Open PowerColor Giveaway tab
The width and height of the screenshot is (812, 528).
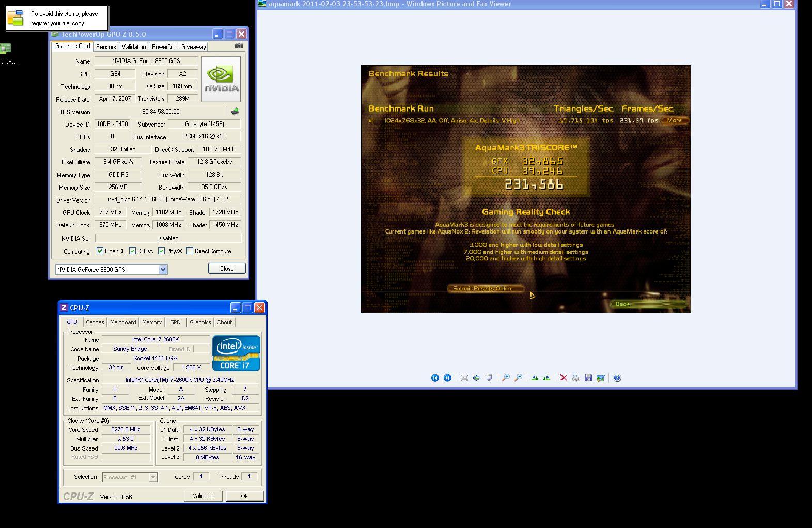(179, 47)
